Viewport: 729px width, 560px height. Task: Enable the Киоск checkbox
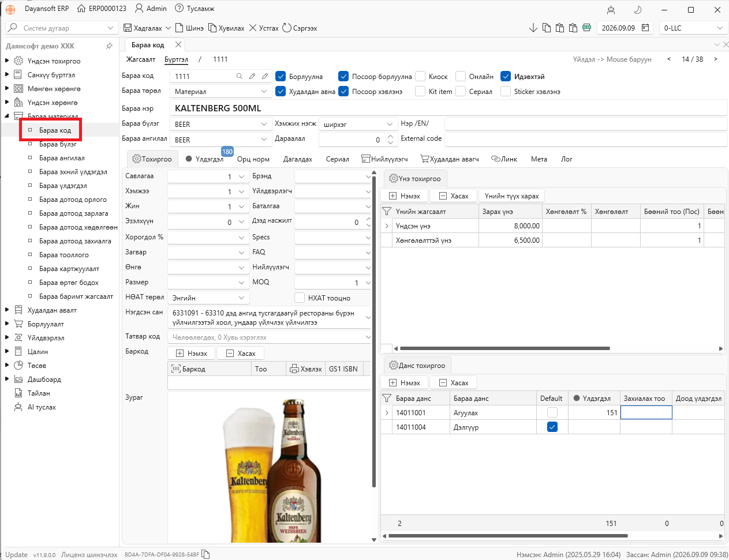[420, 76]
